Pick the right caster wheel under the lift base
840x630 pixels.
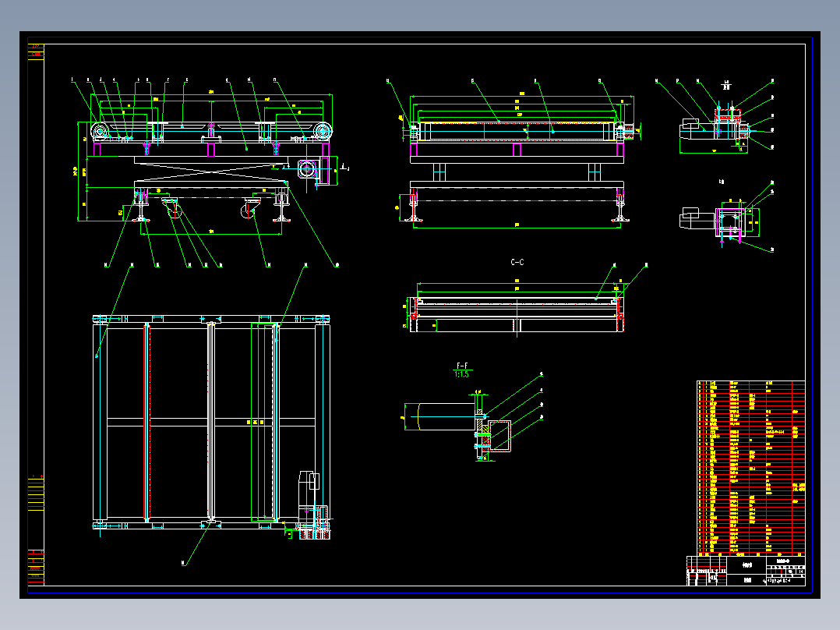249,208
